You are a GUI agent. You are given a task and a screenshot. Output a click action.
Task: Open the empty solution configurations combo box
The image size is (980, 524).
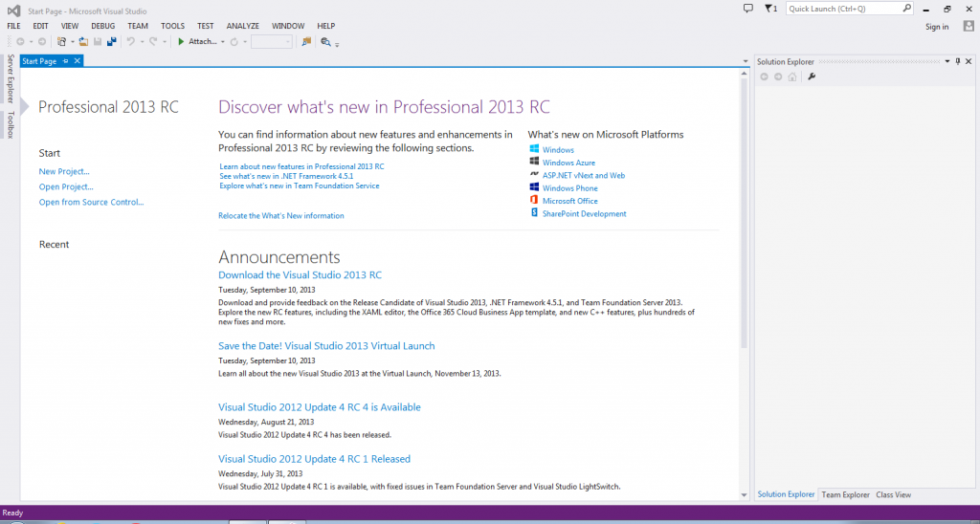click(272, 42)
